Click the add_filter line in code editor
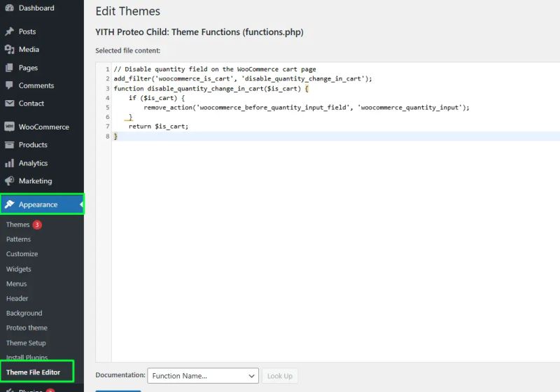 point(243,78)
